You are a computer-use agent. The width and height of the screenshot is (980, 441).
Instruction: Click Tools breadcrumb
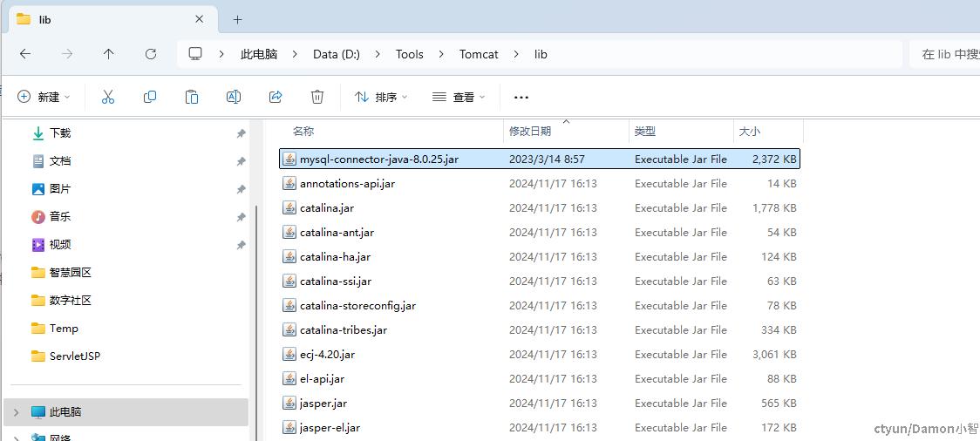coord(410,54)
